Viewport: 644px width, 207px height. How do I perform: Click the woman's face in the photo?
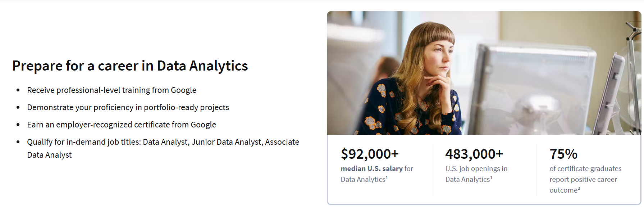[x=440, y=58]
